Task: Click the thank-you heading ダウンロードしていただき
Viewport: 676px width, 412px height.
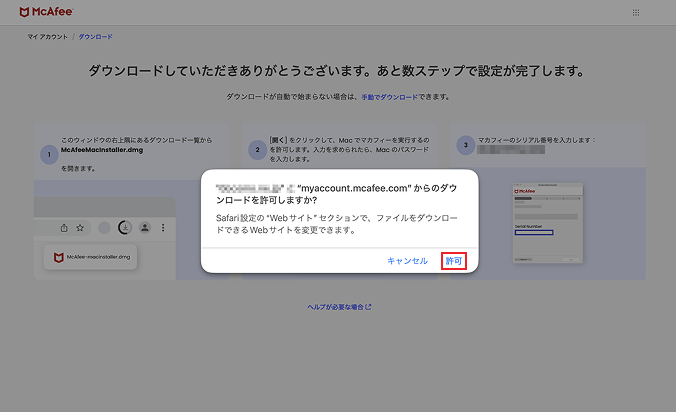Action: point(336,71)
